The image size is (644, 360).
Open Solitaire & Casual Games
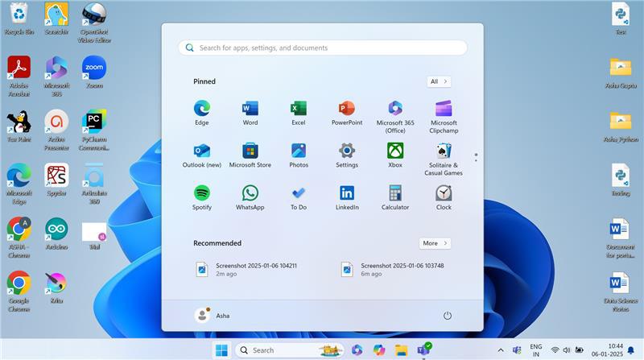[x=444, y=159]
